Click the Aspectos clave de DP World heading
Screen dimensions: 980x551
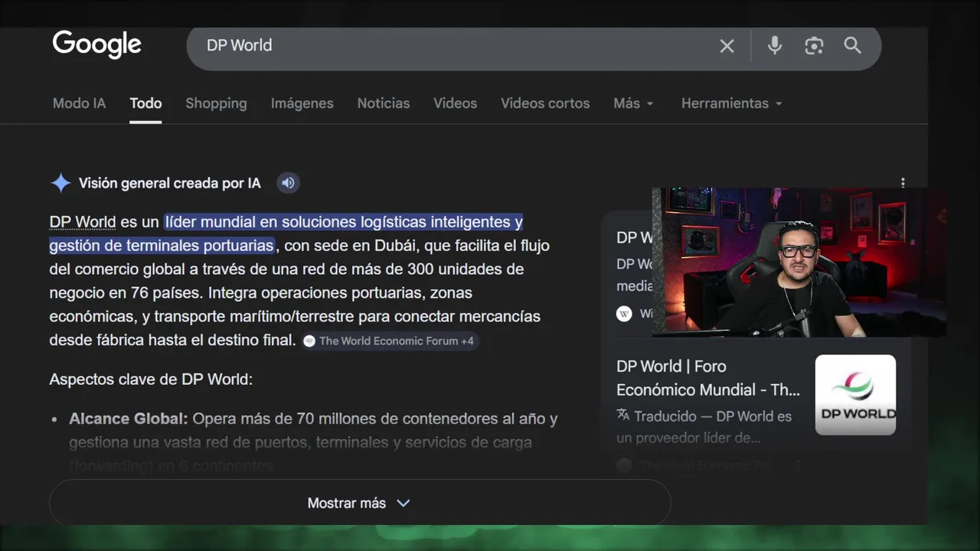151,379
